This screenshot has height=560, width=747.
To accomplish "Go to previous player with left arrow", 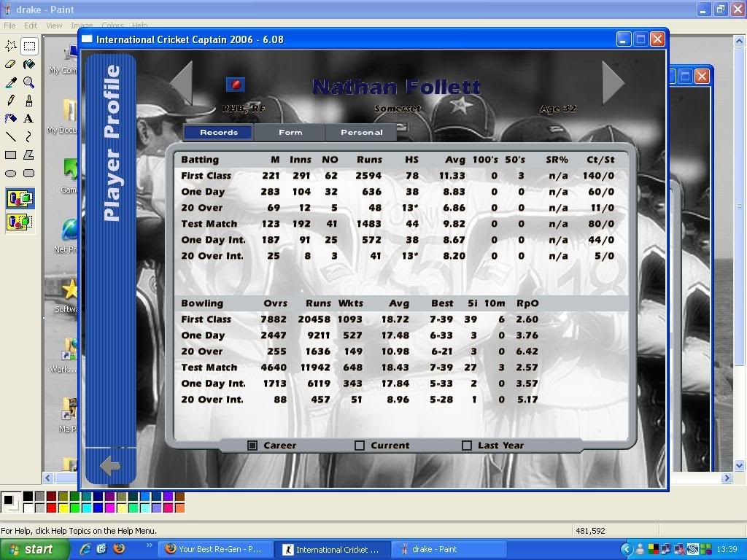I will (182, 82).
